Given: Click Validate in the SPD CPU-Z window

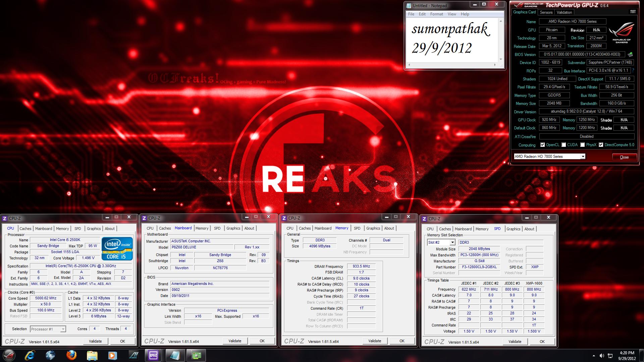Looking at the screenshot, I should (515, 342).
